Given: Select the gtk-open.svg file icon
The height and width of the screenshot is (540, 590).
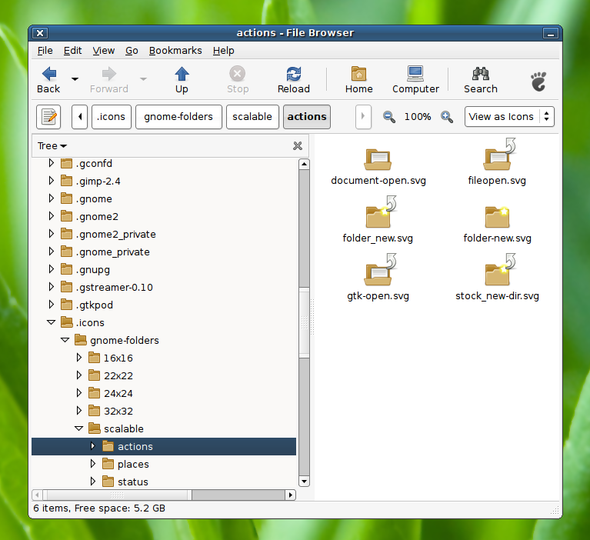Looking at the screenshot, I should click(380, 270).
